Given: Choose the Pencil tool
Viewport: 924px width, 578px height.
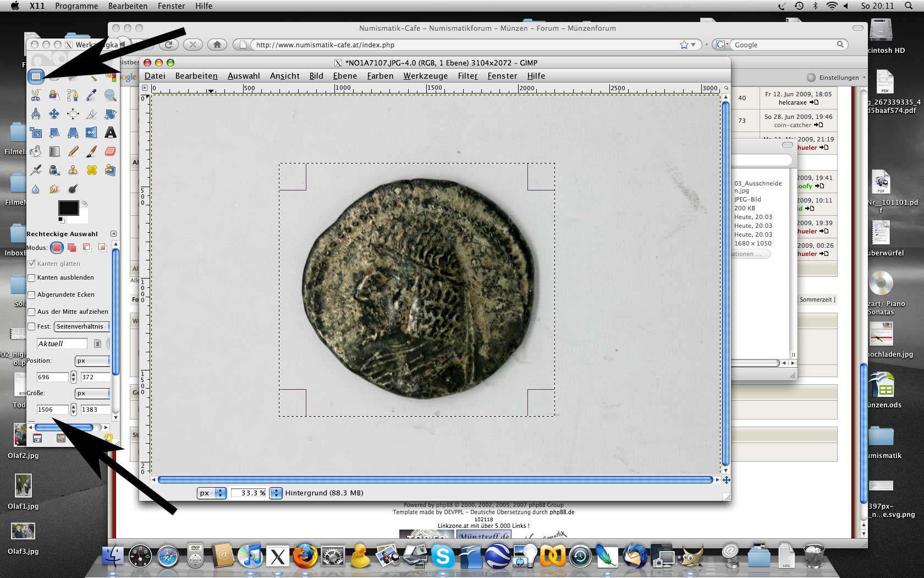Looking at the screenshot, I should [x=73, y=151].
